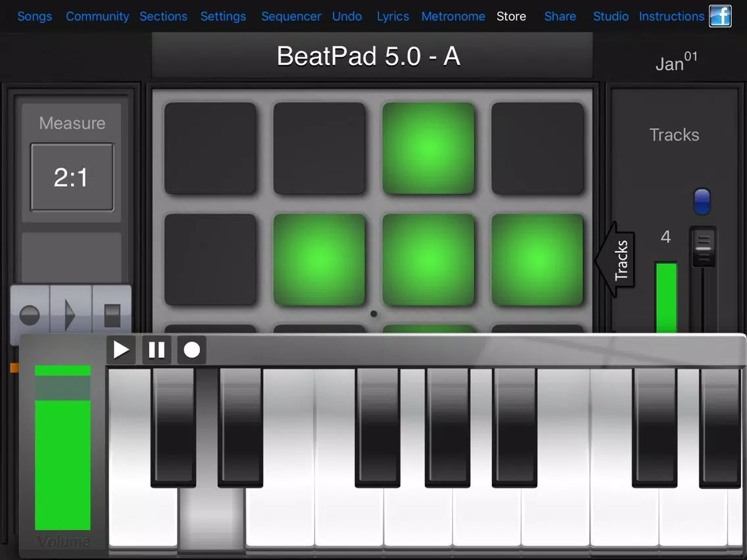The image size is (747, 560).
Task: Open the Store tab
Action: tap(511, 16)
